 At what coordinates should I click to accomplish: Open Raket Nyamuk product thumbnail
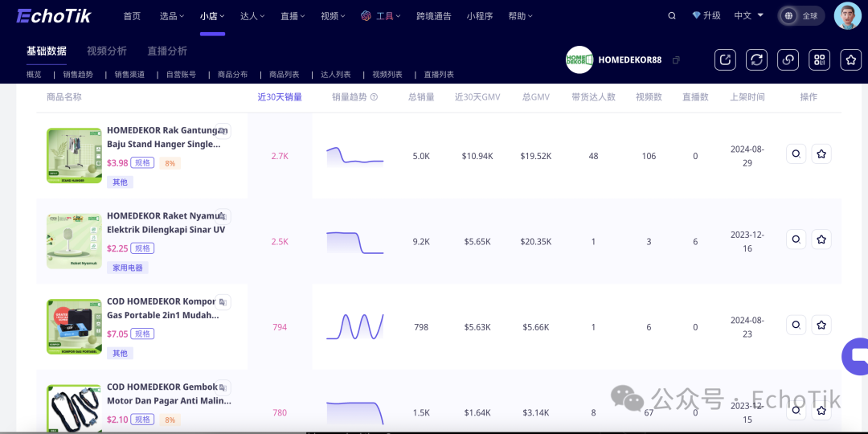click(x=74, y=241)
